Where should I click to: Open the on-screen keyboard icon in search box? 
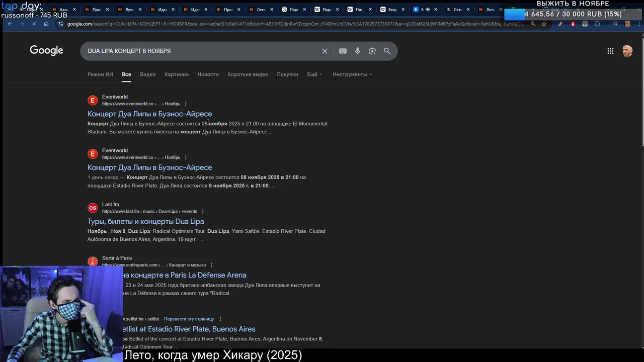(343, 51)
